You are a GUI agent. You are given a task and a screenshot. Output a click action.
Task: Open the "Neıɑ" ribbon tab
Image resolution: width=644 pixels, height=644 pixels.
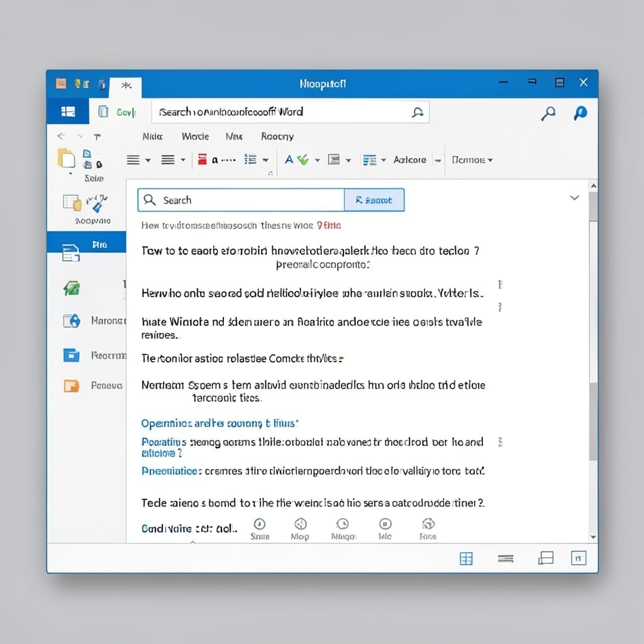pyautogui.click(x=234, y=136)
